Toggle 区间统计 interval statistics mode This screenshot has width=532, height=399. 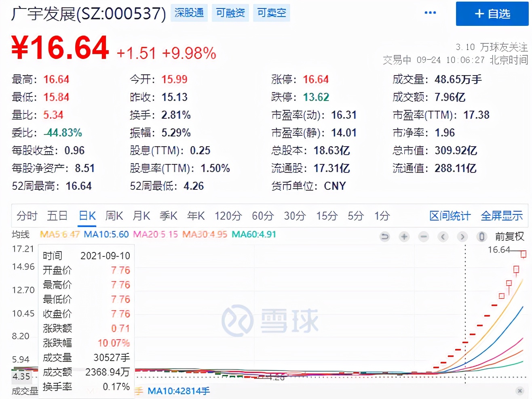pos(450,216)
